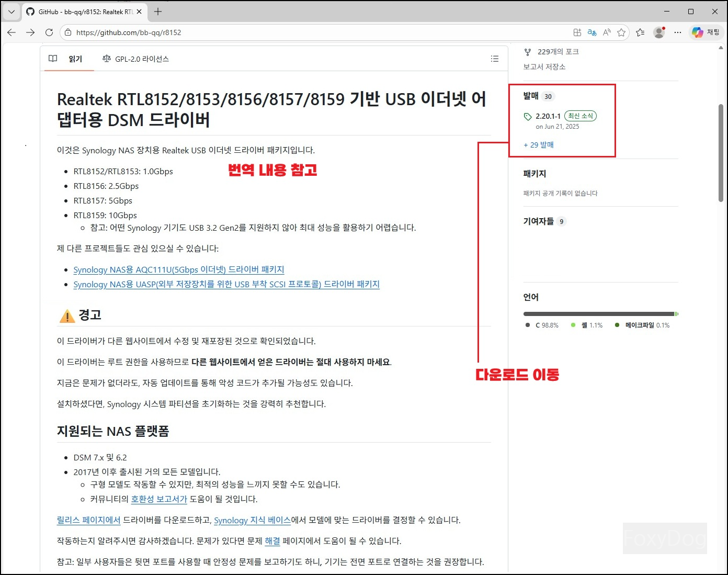Open Synology NAS용 AQC111U driver package link
The height and width of the screenshot is (575, 728).
179,269
